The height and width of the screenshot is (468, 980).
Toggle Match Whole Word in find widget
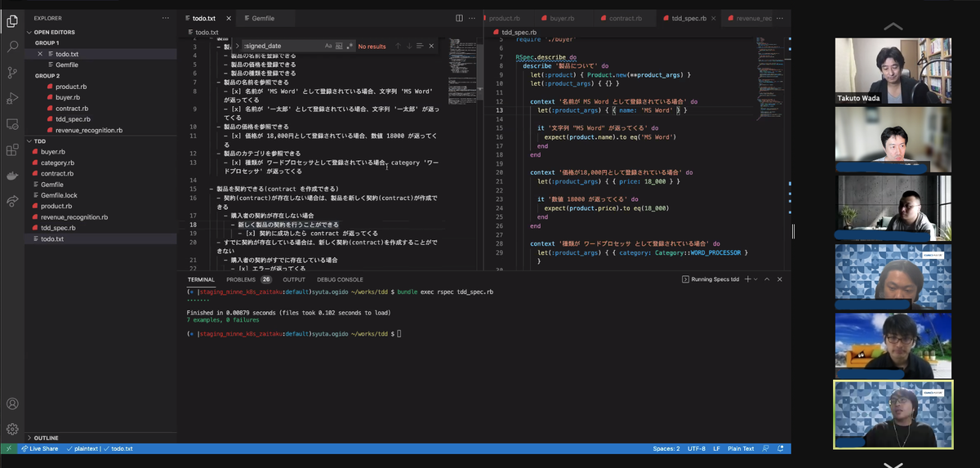(340, 47)
